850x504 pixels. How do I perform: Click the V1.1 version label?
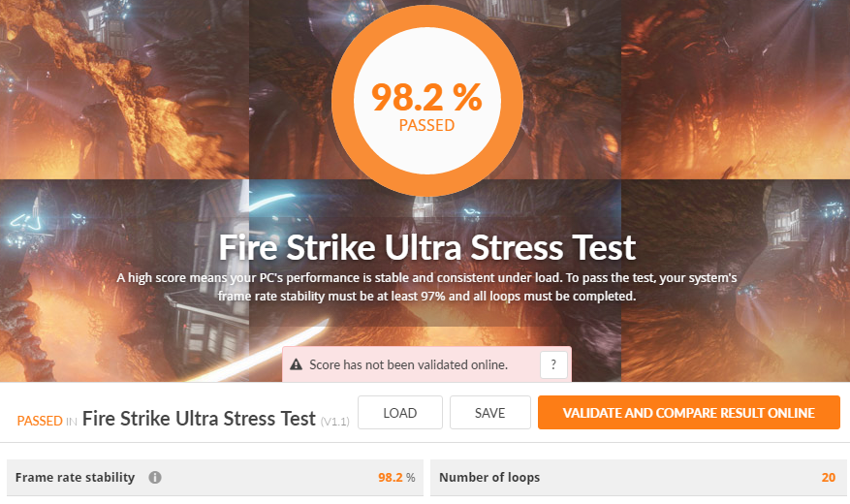point(335,422)
